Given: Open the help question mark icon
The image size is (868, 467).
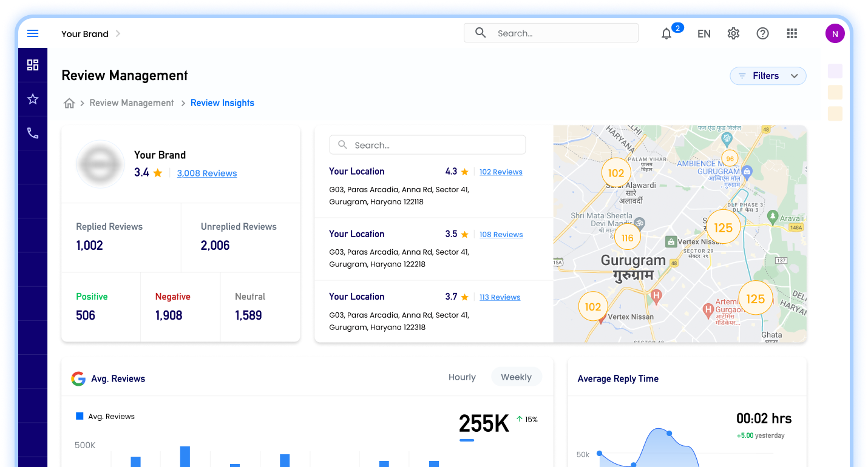Looking at the screenshot, I should (x=762, y=33).
